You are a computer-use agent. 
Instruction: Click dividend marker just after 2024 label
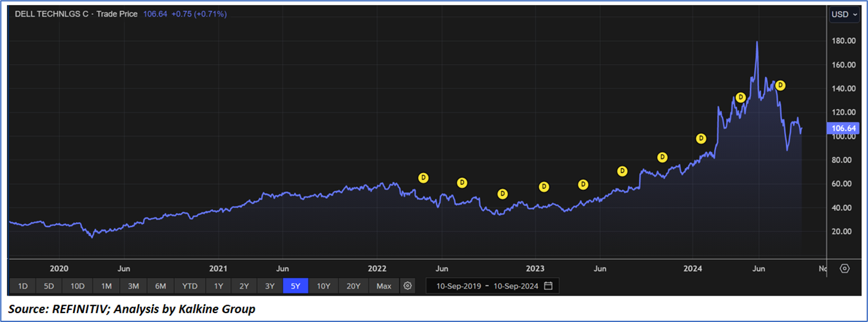(x=701, y=139)
